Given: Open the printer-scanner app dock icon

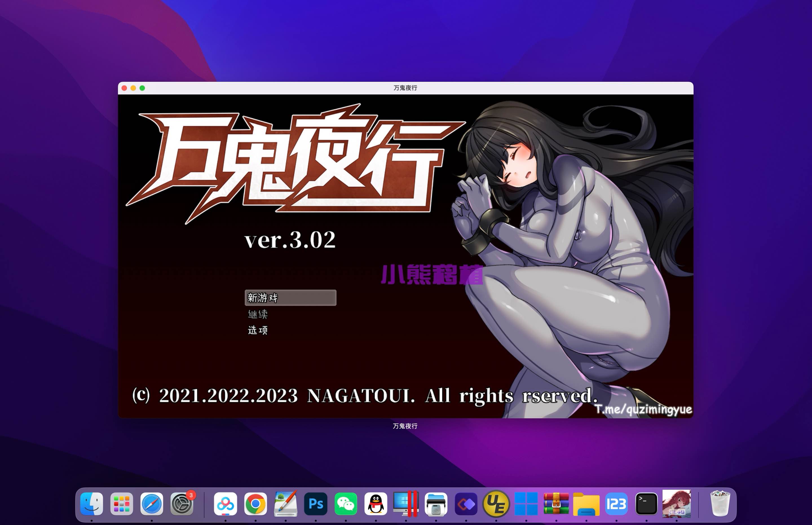Looking at the screenshot, I should click(x=436, y=504).
